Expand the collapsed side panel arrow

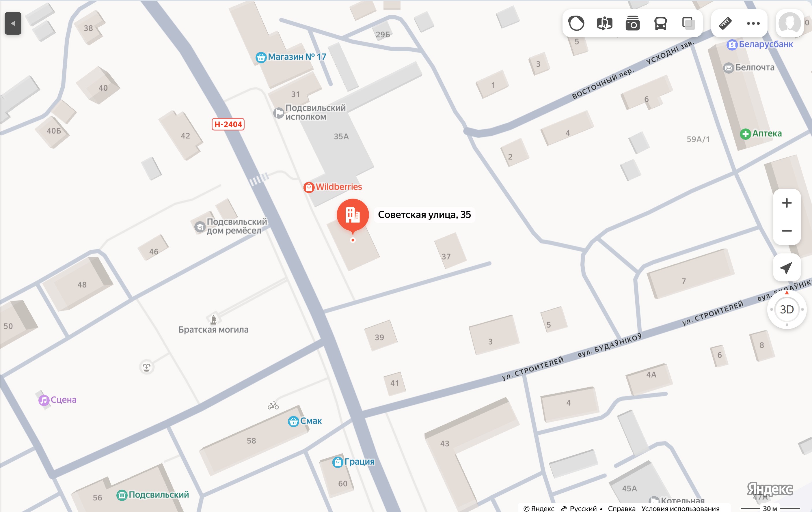[13, 23]
